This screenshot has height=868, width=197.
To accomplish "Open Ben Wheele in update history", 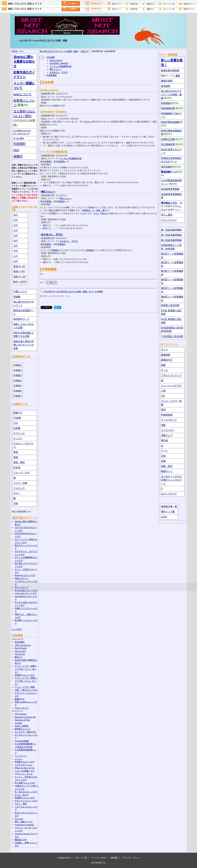I will tap(21, 648).
